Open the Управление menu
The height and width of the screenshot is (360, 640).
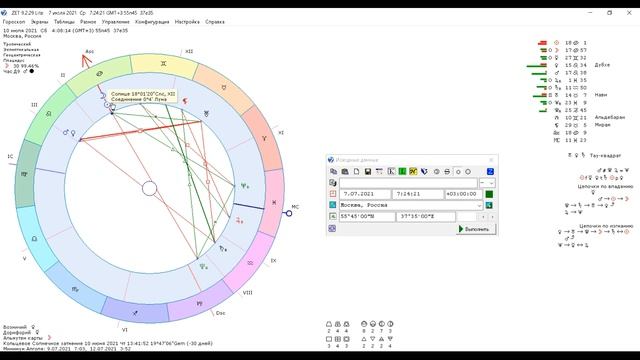[116, 22]
